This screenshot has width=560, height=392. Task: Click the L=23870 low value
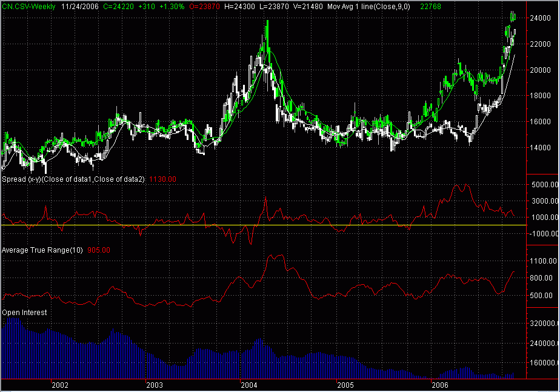click(x=274, y=7)
